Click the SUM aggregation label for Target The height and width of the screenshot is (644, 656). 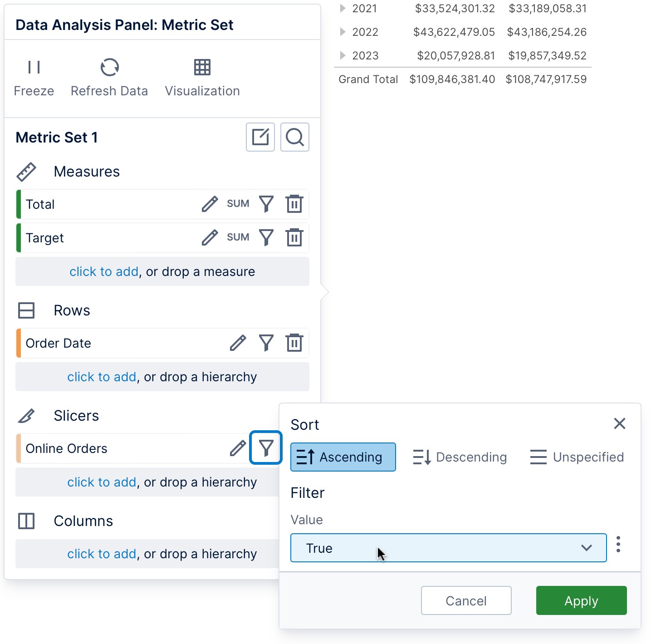[x=238, y=237]
